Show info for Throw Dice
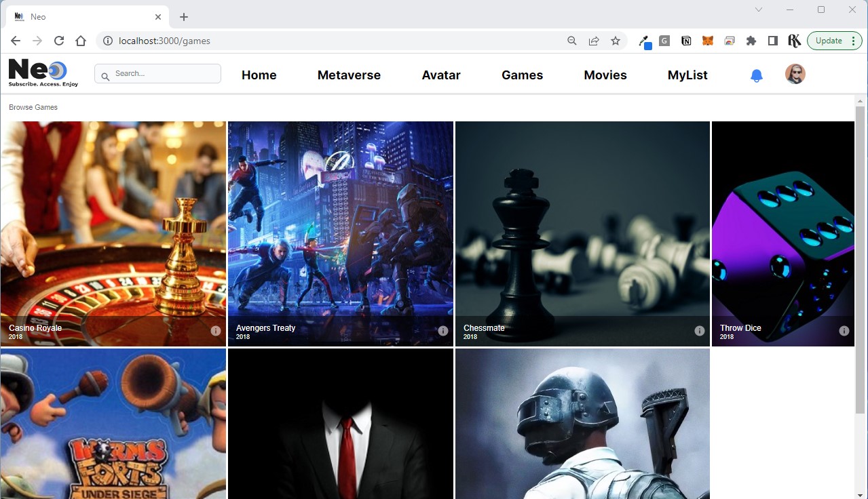 [844, 331]
